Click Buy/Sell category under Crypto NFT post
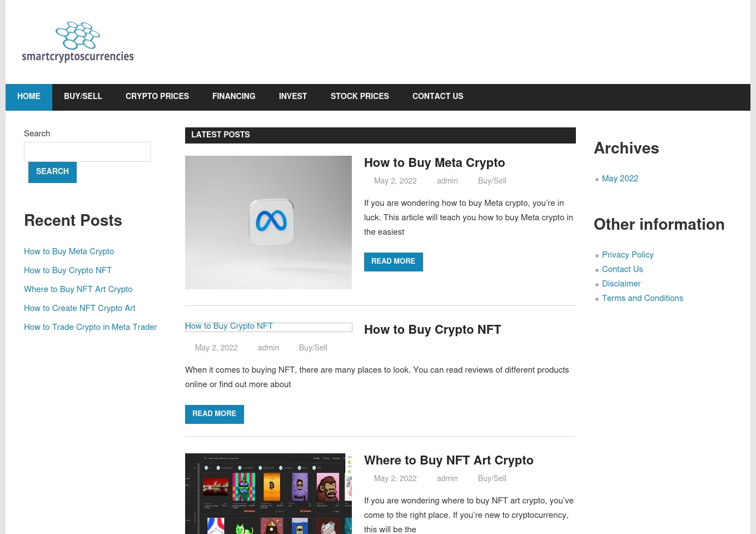The image size is (756, 534). point(313,348)
